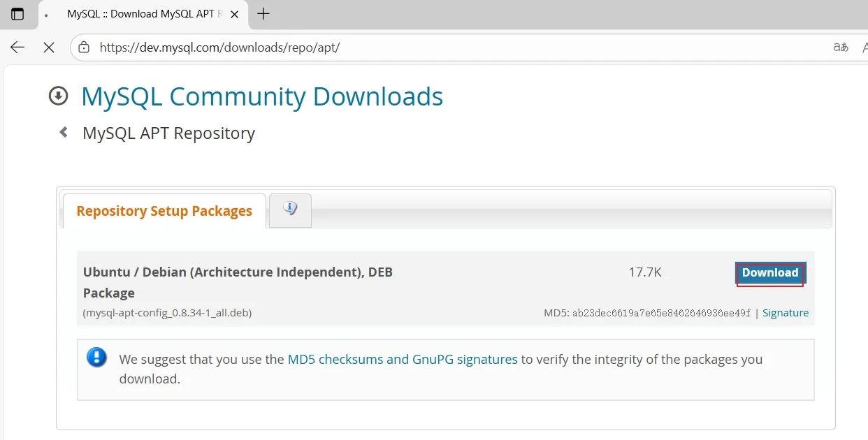View site information via the lock icon
Screen dimensions: 868x440
tap(85, 47)
